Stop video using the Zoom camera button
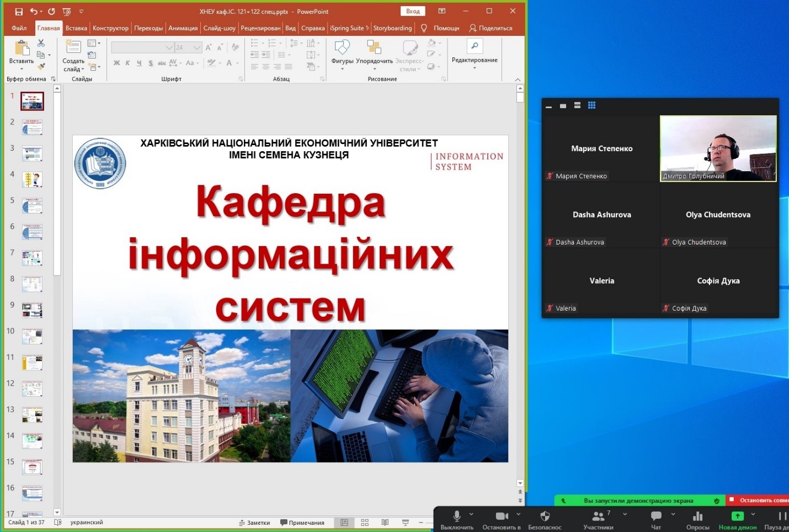Image resolution: width=789 pixels, height=532 pixels. point(502,519)
